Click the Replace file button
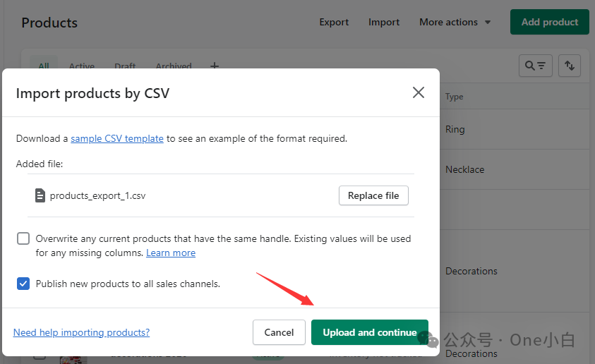The width and height of the screenshot is (595, 364). click(373, 195)
